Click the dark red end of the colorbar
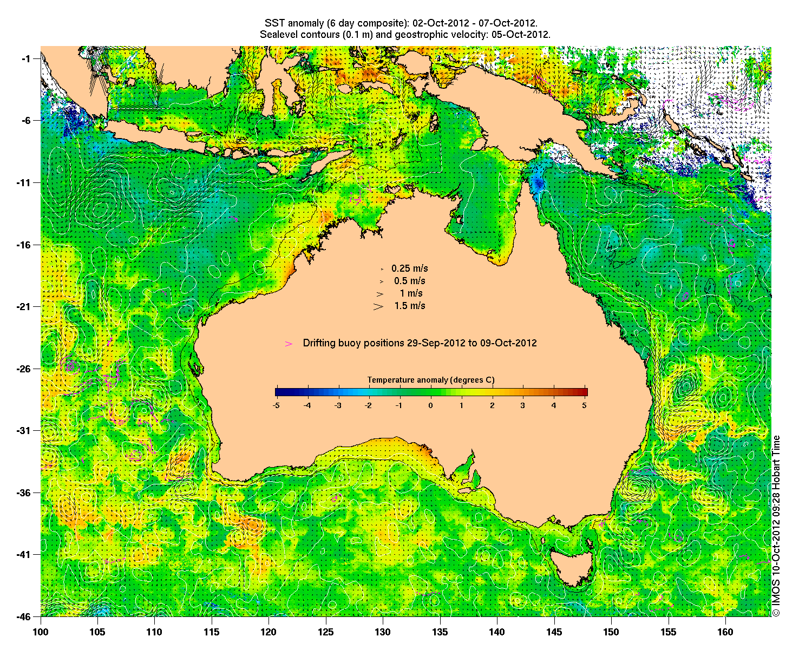This screenshot has height=663, width=812. (x=584, y=392)
